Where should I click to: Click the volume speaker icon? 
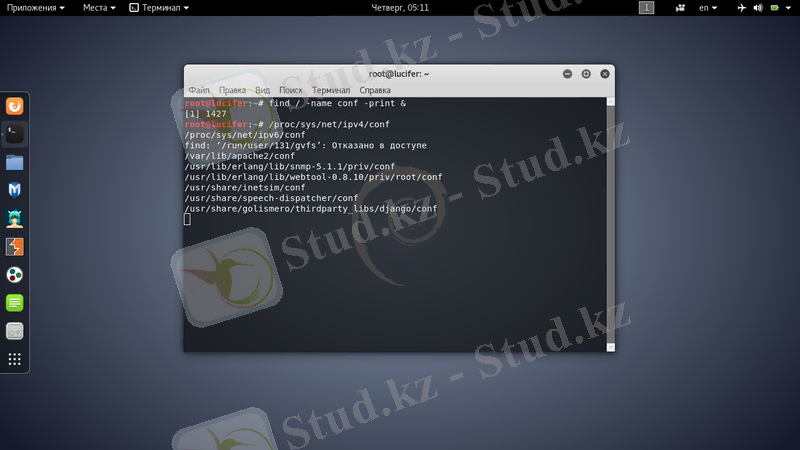(x=758, y=8)
